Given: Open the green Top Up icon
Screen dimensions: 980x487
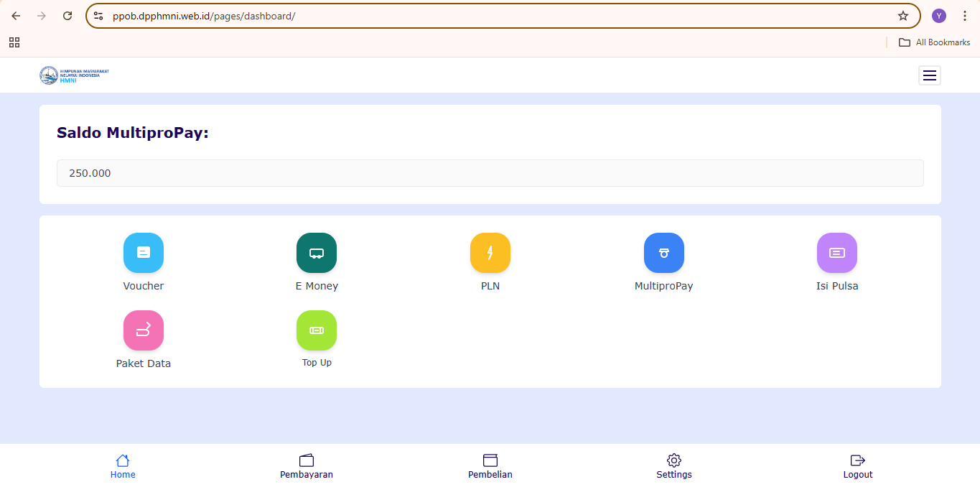Looking at the screenshot, I should pos(317,330).
